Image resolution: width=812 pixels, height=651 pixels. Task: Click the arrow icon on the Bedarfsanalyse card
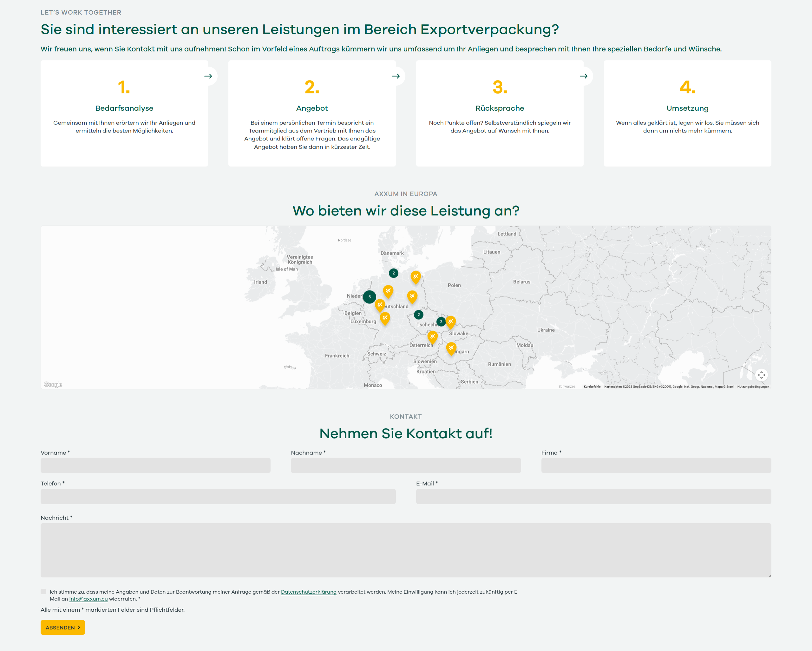[x=208, y=76]
